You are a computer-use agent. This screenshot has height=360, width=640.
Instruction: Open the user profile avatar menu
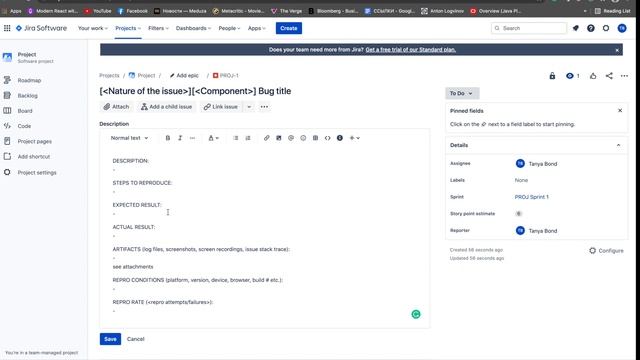622,28
